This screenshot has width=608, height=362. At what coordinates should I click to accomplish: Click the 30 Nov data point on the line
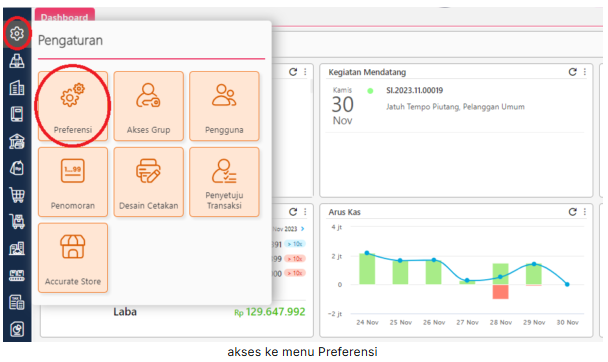pyautogui.click(x=567, y=284)
